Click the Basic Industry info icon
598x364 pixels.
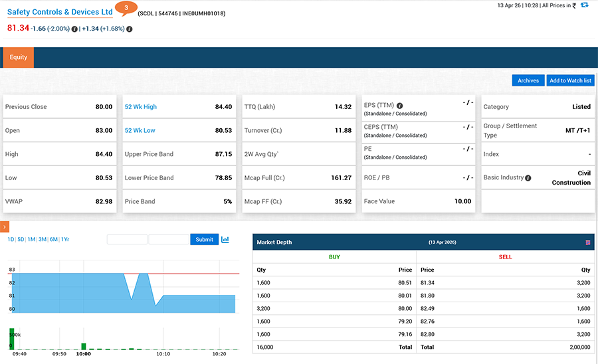528,178
